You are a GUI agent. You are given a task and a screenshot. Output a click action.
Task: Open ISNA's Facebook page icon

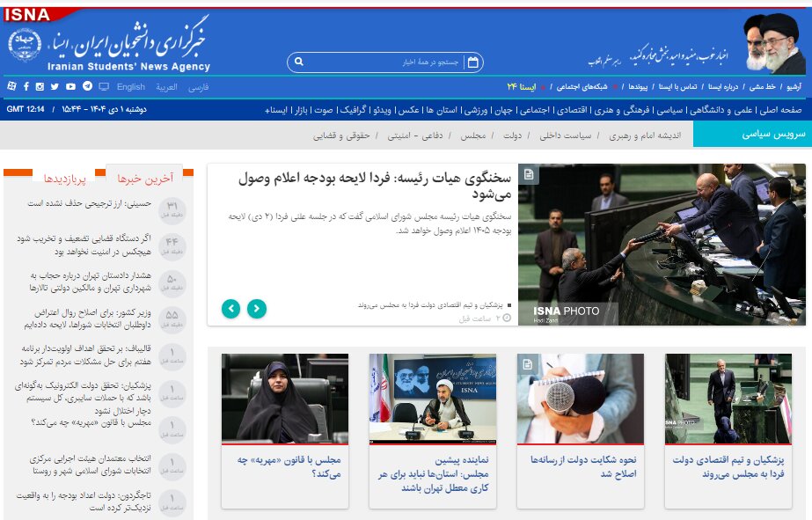(x=26, y=85)
